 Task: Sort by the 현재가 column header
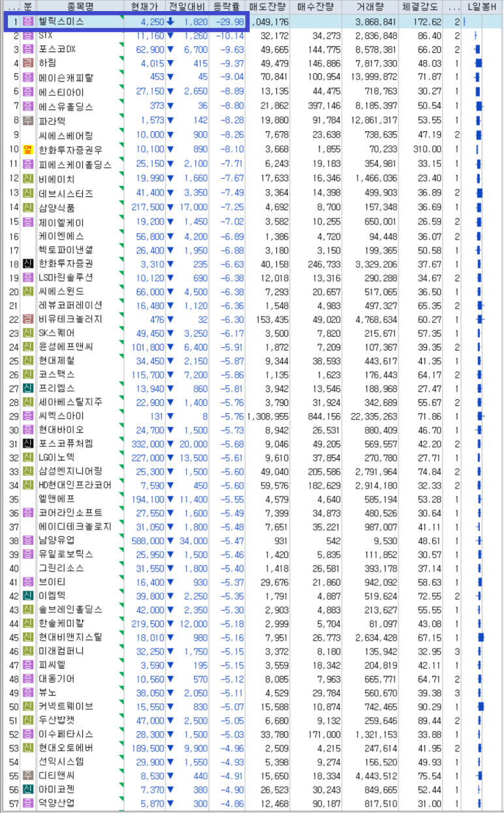[x=145, y=7]
